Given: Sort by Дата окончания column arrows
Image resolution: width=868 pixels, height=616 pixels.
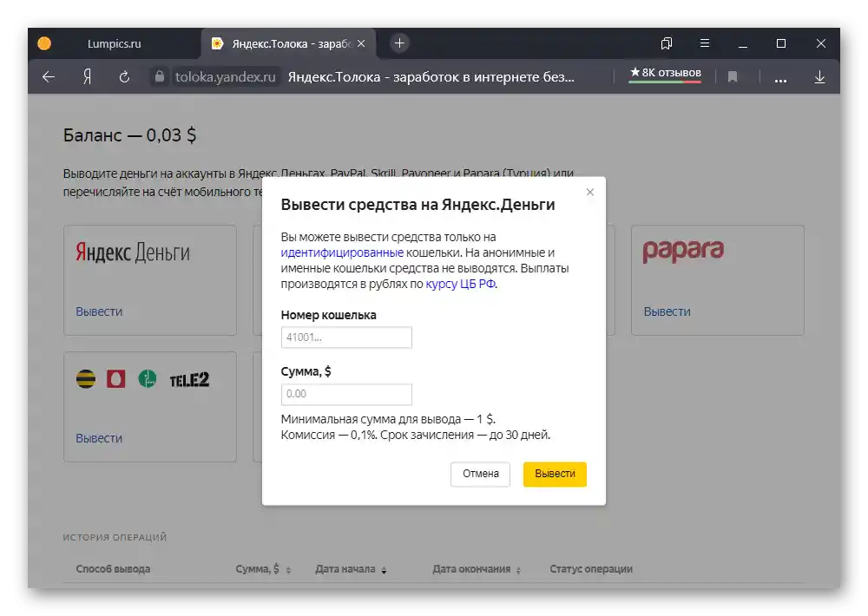Looking at the screenshot, I should (519, 570).
